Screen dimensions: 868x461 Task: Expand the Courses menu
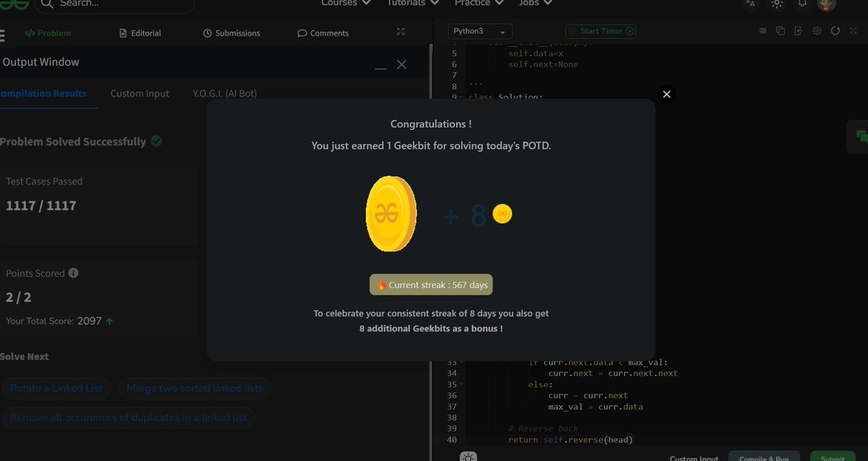point(346,3)
